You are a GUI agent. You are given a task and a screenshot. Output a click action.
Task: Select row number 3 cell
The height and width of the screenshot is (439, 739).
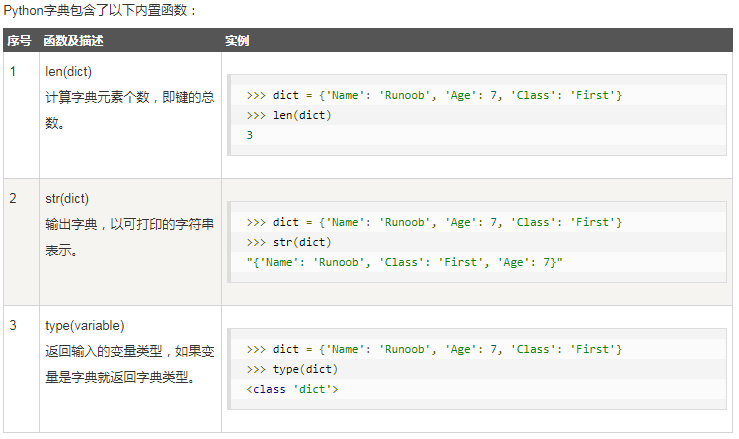pyautogui.click(x=13, y=326)
